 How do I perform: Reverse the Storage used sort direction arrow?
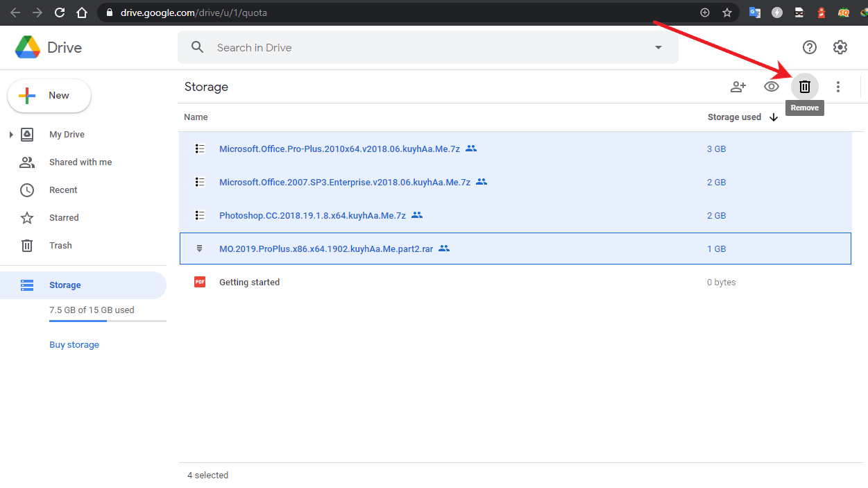(774, 117)
